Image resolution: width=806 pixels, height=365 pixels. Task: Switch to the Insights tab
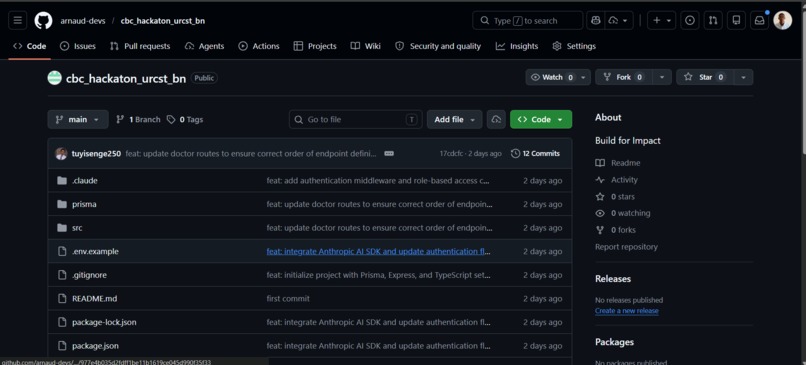coord(517,46)
